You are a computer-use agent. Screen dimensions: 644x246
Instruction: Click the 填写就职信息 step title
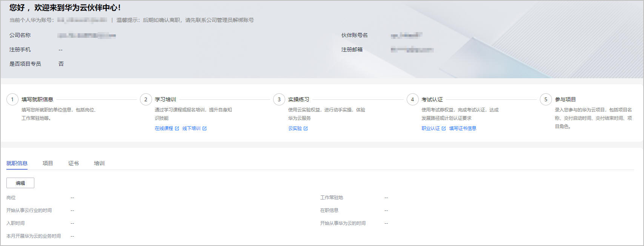tap(37, 99)
